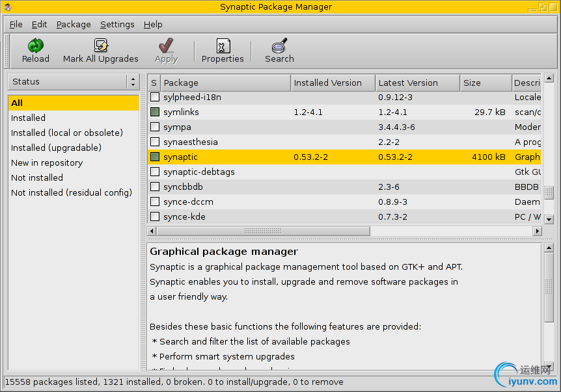The image size is (561, 392).
Task: Toggle the status checkbox for synce-kde
Action: click(x=155, y=217)
